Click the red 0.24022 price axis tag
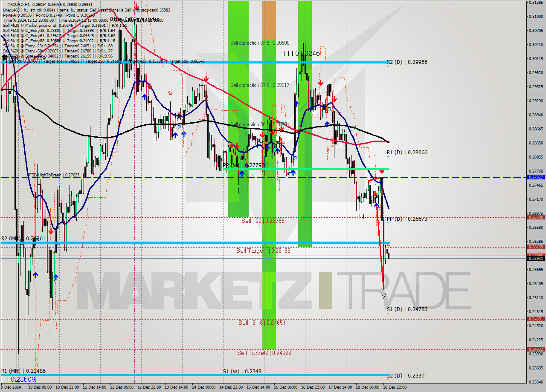Viewport: 546px width, 392px height. [x=536, y=349]
